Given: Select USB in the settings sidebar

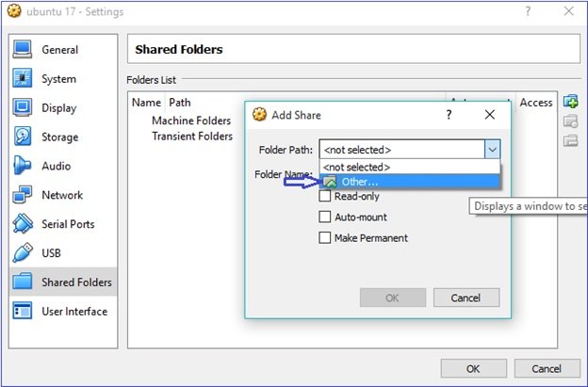Looking at the screenshot, I should pos(63,253).
